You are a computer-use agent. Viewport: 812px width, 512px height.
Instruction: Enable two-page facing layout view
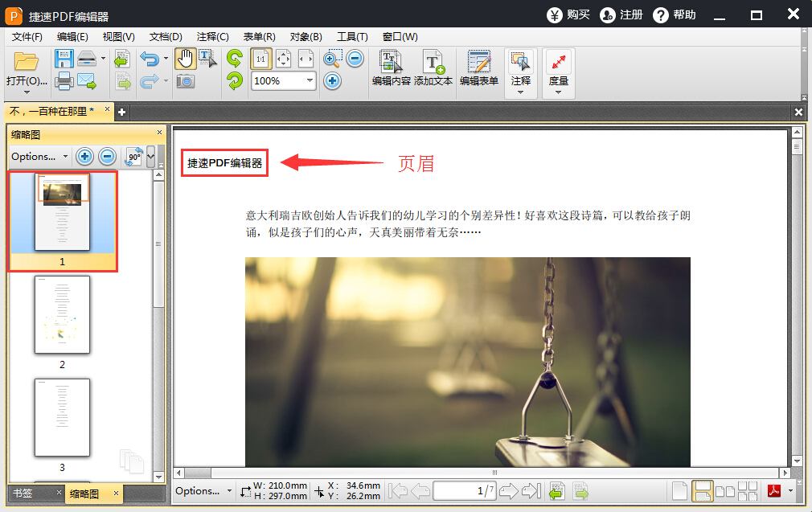pos(725,491)
